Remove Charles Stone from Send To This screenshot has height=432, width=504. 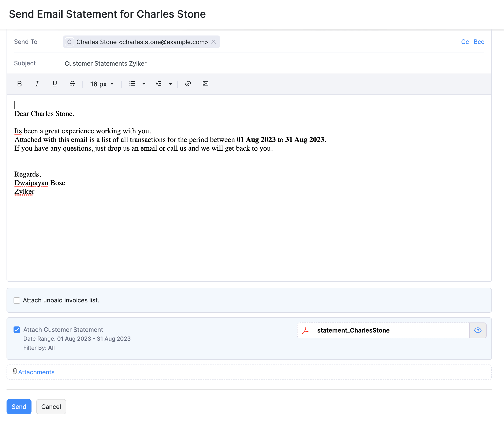click(x=213, y=42)
